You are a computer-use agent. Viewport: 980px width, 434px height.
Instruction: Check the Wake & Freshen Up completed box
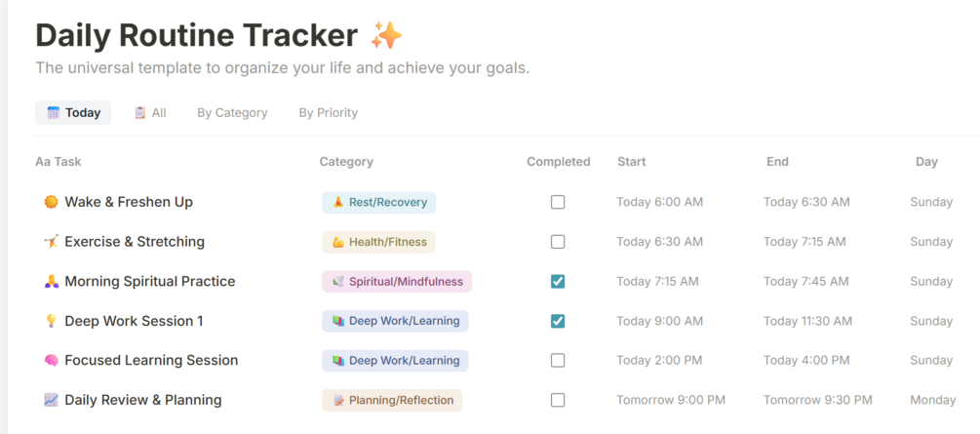point(558,202)
